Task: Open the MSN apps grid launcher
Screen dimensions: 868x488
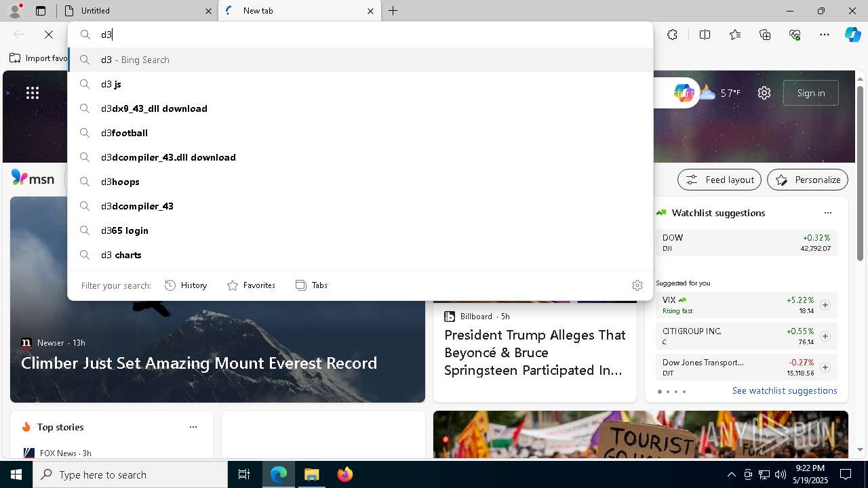Action: click(33, 93)
